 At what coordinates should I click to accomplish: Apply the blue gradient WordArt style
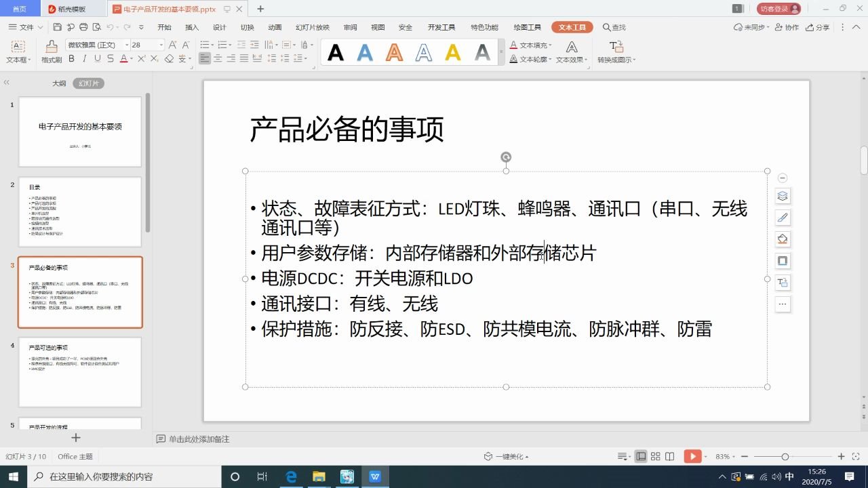pos(365,52)
